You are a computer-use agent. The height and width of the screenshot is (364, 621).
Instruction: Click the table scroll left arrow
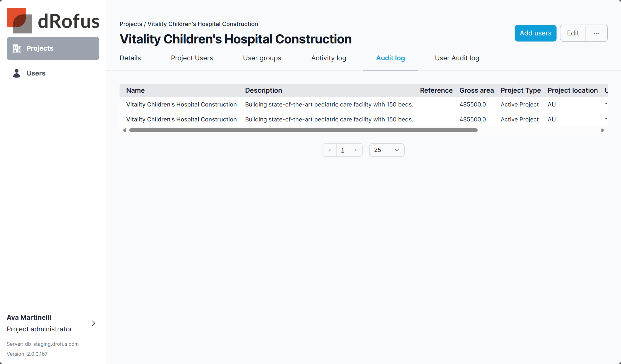coord(124,130)
